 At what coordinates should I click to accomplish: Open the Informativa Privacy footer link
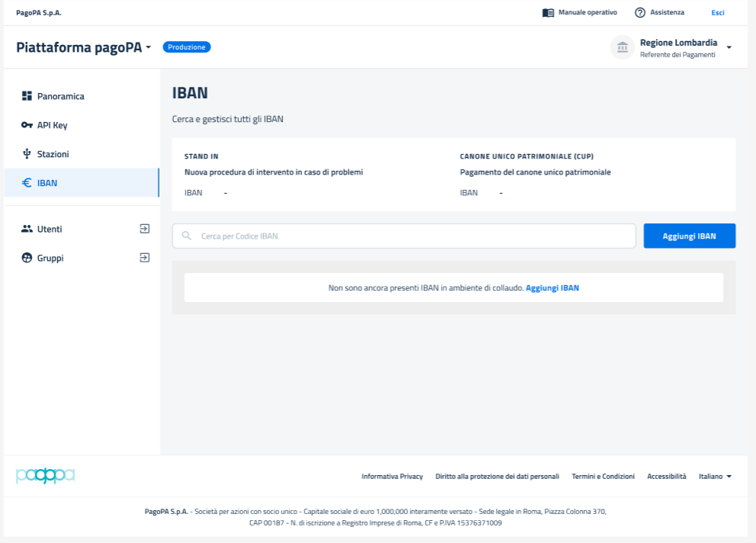click(391, 476)
